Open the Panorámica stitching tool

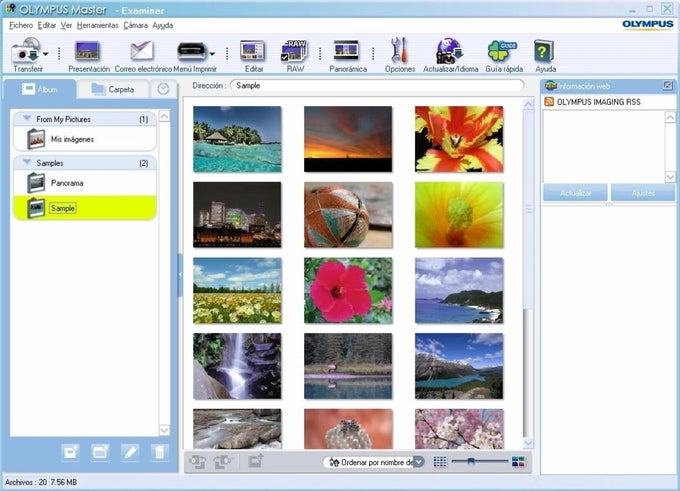[347, 51]
